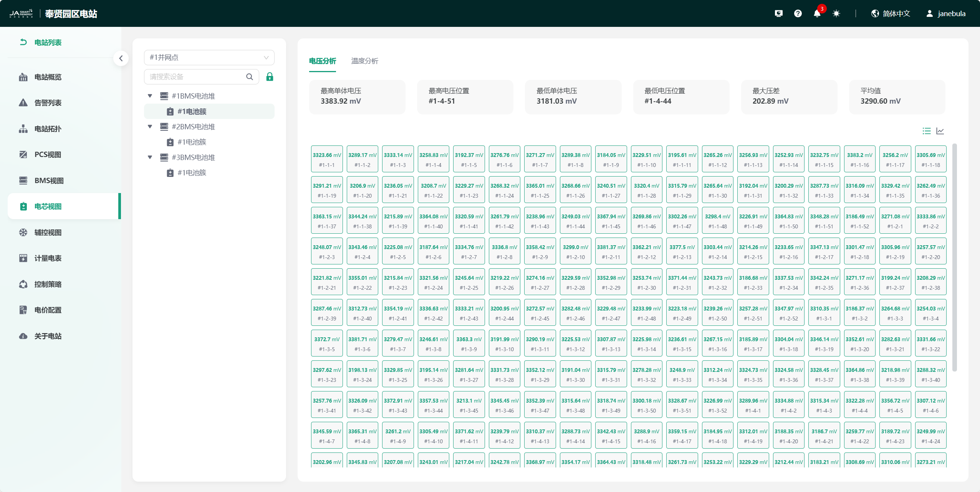Click the notification bell icon

click(817, 13)
